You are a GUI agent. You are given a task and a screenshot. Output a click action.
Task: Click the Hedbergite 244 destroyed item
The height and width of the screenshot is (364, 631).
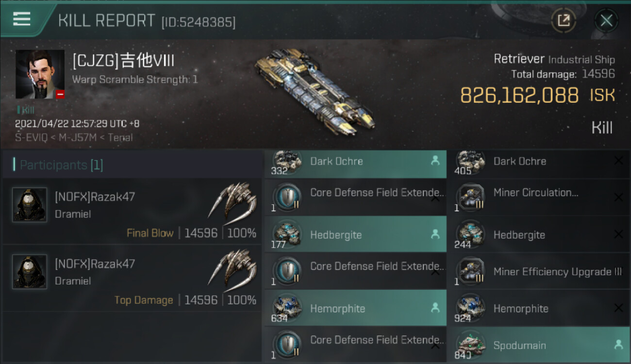[x=538, y=234]
